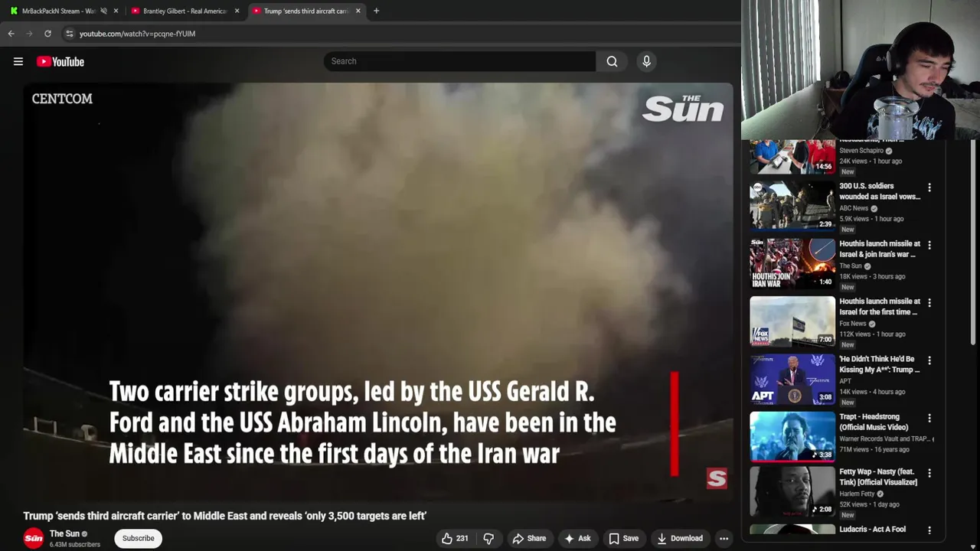Open ABC News channel link
980x551 pixels.
click(x=854, y=208)
